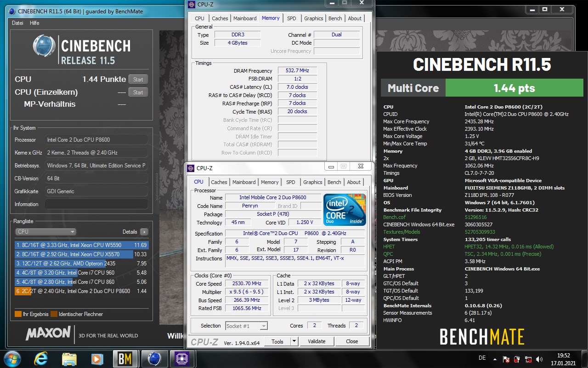
Task: Select the Xeon W5590 ranking entry
Action: pos(82,245)
